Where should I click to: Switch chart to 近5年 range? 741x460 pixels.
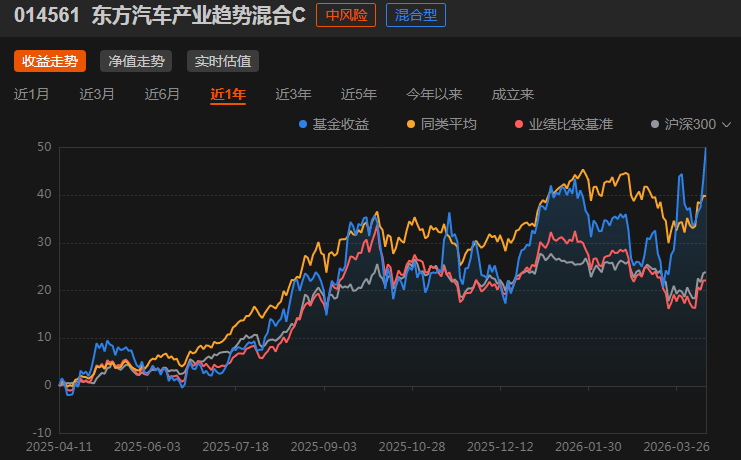(359, 94)
